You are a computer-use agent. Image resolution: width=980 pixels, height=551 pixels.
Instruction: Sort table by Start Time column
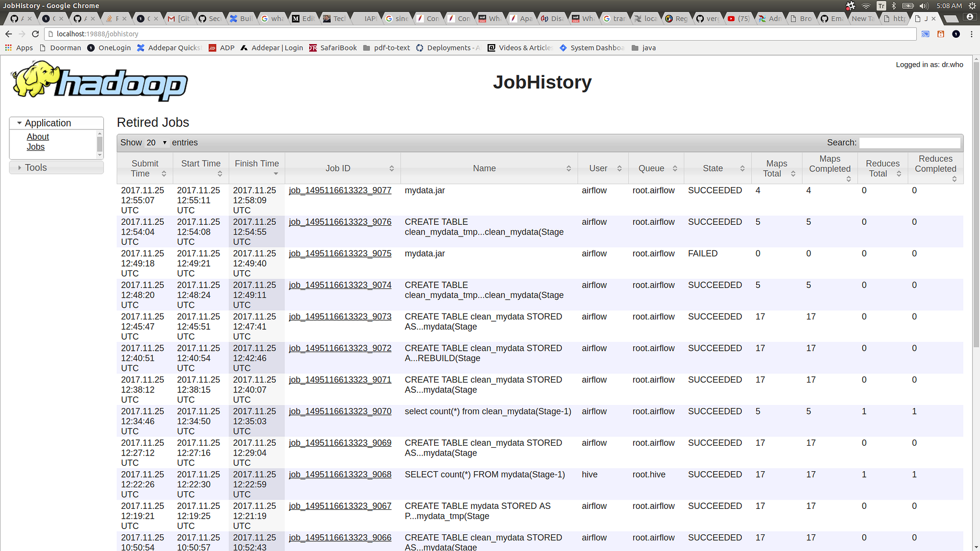[200, 168]
